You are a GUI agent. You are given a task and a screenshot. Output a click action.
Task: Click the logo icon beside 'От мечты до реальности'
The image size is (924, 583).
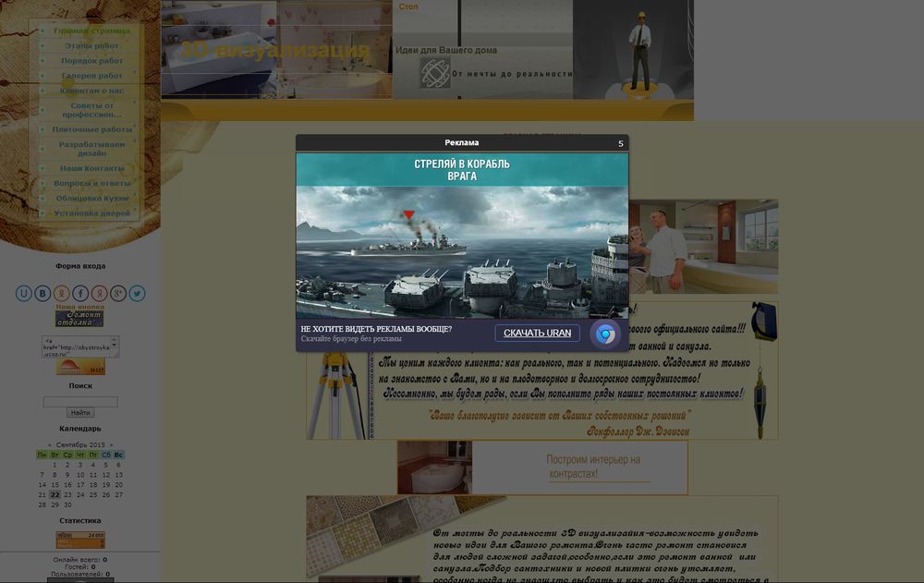point(435,73)
